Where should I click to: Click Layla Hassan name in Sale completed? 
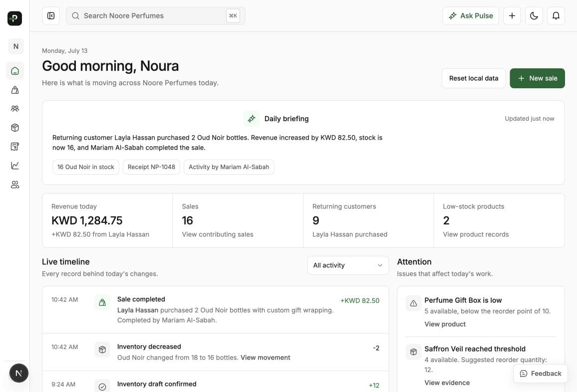click(138, 310)
